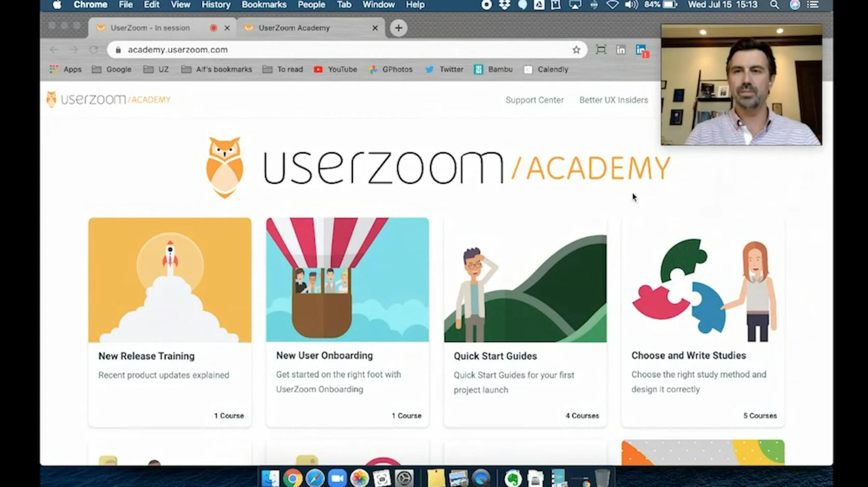Open the UZ bookmarks folder

pos(156,69)
